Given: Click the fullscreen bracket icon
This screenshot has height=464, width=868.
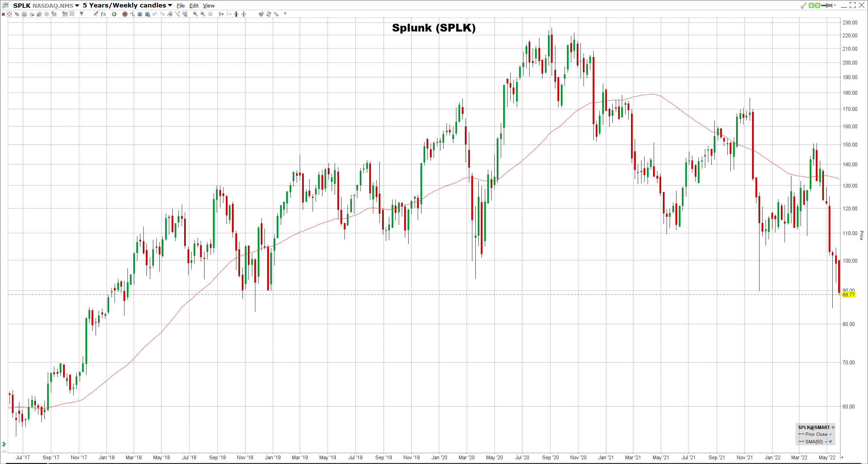Looking at the screenshot, I should pos(853,5).
